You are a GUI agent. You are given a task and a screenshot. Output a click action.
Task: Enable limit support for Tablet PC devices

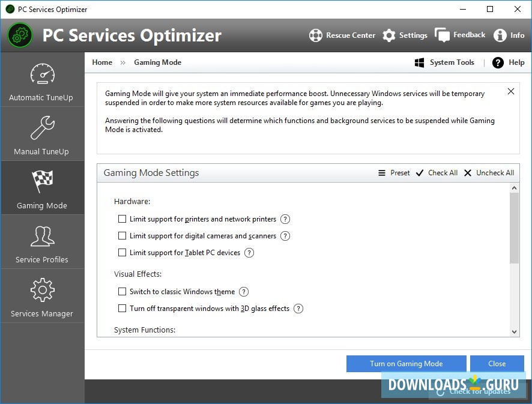point(122,252)
